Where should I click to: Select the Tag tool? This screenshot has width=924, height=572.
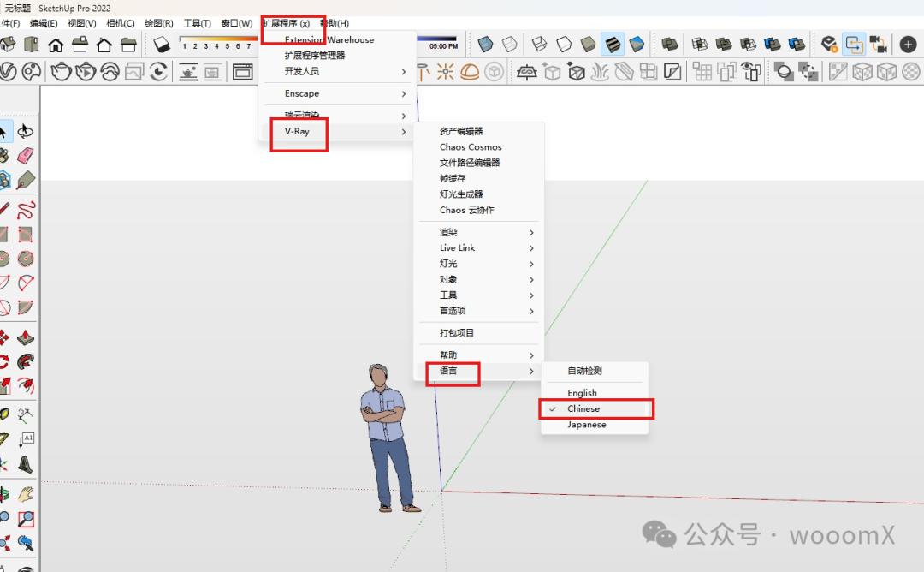pos(26,180)
